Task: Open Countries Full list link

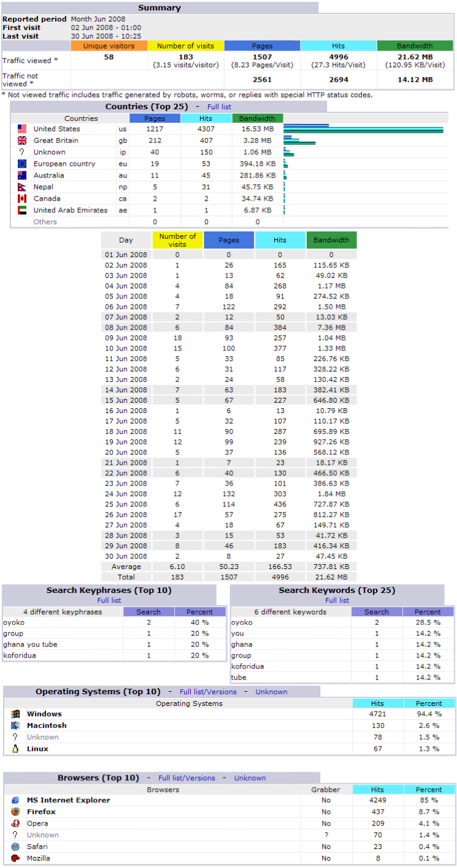Action: coord(219,107)
